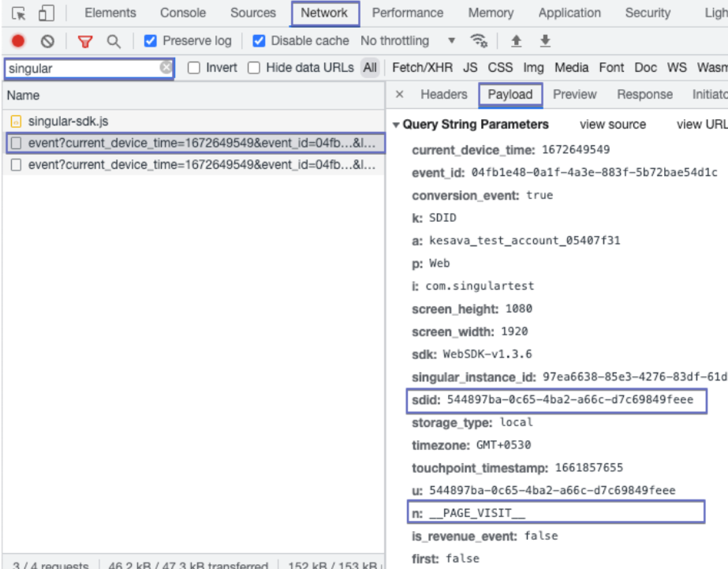728x569 pixels.
Task: Click the import HAR upload arrow
Action: [x=516, y=41]
